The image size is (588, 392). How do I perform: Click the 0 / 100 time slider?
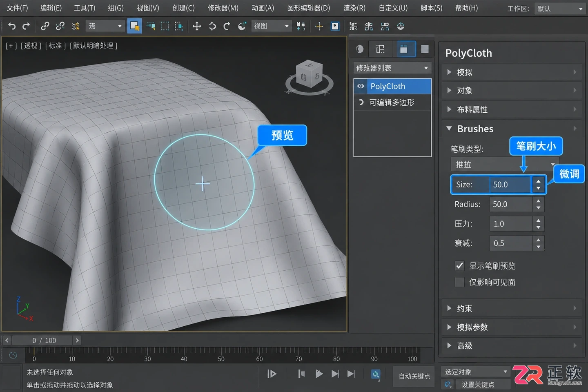[42, 340]
